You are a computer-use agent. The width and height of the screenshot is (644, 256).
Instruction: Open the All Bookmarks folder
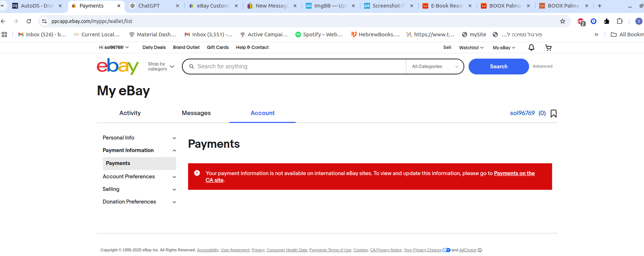[627, 35]
